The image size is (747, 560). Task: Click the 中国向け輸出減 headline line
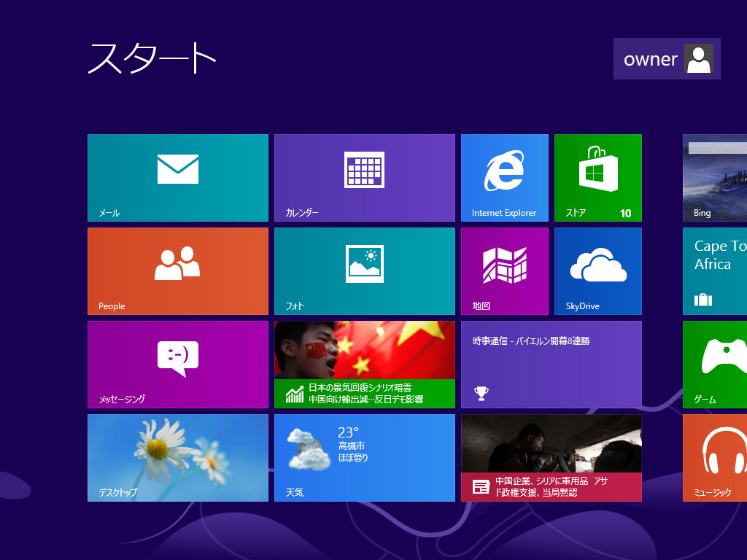(366, 400)
